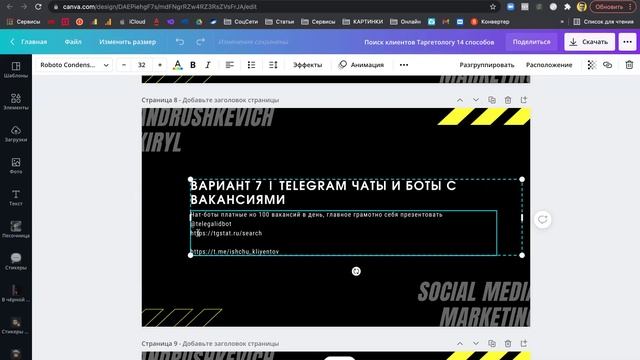The height and width of the screenshot is (360, 640).
Task: Decrease font size with minus
Action: click(x=124, y=65)
